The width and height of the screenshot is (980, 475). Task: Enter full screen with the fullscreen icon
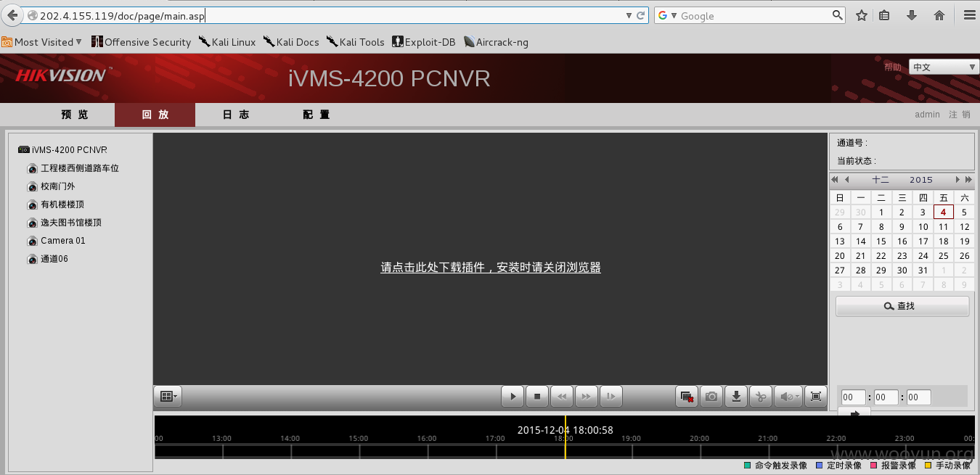816,396
